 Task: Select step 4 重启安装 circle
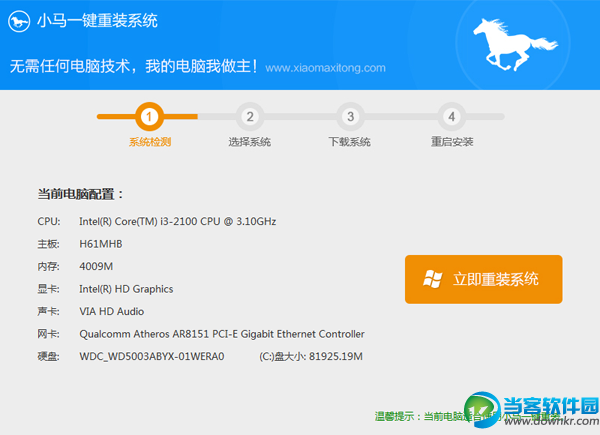[452, 116]
